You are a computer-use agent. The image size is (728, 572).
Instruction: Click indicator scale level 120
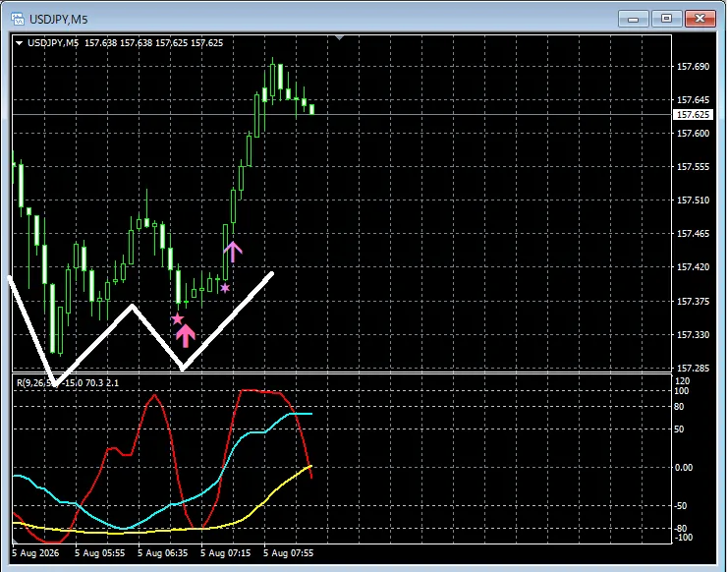coord(683,381)
